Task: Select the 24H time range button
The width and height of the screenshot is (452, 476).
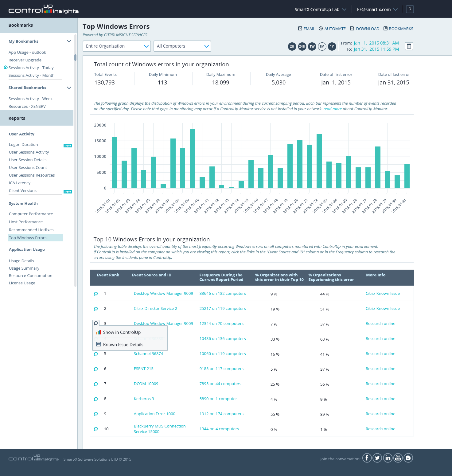Action: (302, 46)
